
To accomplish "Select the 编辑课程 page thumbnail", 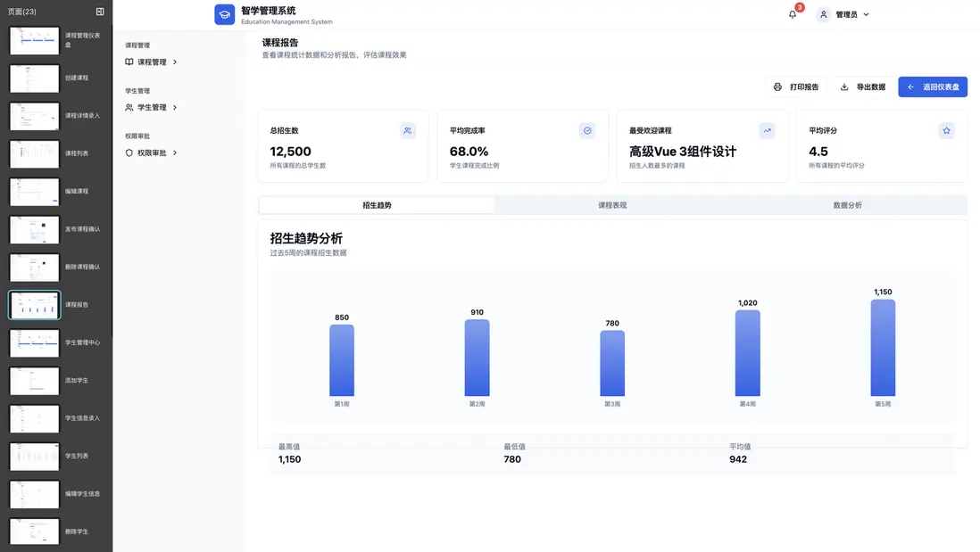I will (x=35, y=192).
